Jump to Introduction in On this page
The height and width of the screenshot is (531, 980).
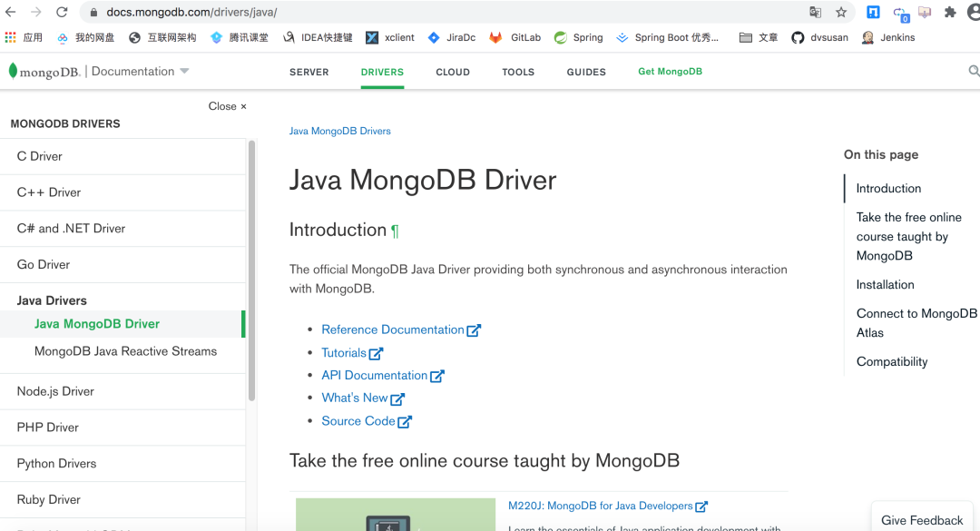[888, 188]
